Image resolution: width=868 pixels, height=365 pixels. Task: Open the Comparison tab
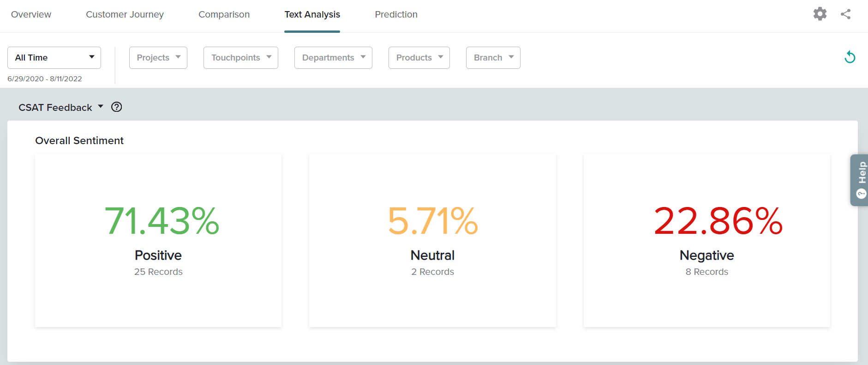[224, 14]
